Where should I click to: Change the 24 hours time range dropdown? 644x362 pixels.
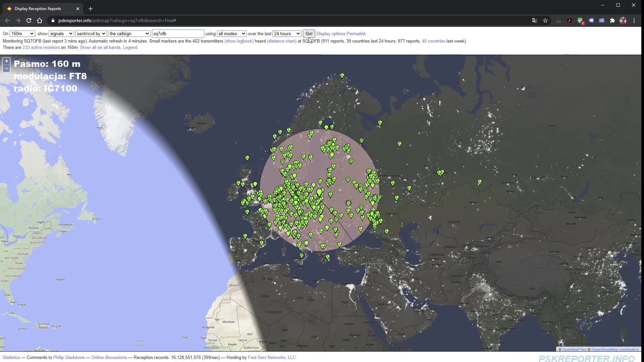pyautogui.click(x=287, y=34)
